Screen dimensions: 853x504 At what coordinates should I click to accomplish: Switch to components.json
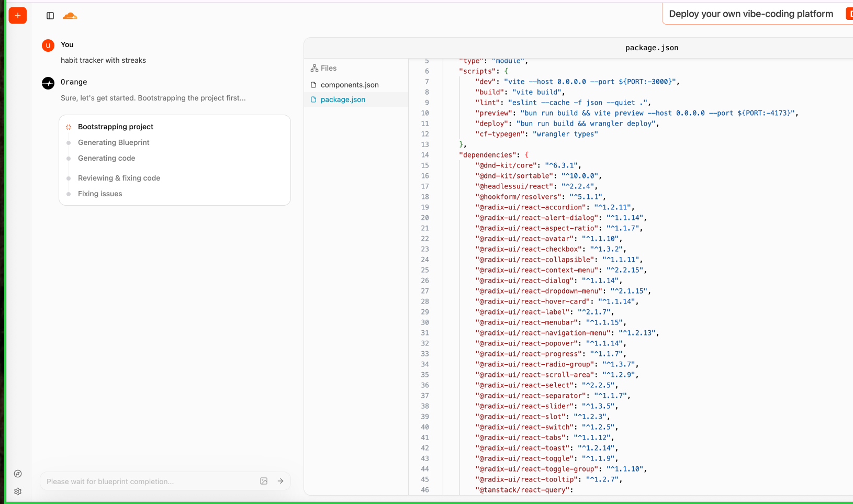click(x=349, y=84)
